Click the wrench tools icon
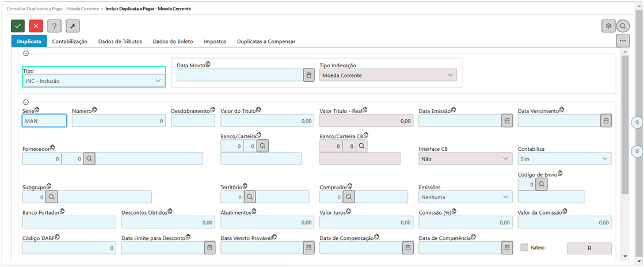Screen dimensions: 644x267 coord(73,26)
